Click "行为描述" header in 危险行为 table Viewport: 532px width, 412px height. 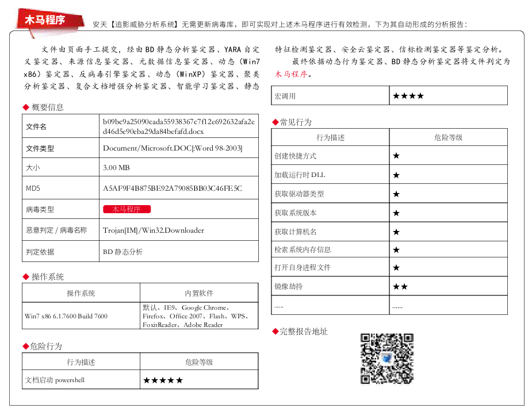click(81, 362)
